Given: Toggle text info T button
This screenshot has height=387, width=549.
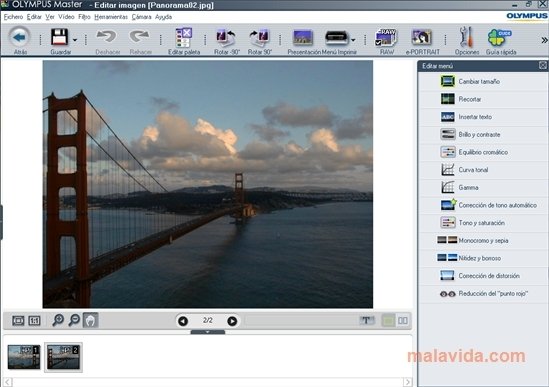Looking at the screenshot, I should 366,320.
